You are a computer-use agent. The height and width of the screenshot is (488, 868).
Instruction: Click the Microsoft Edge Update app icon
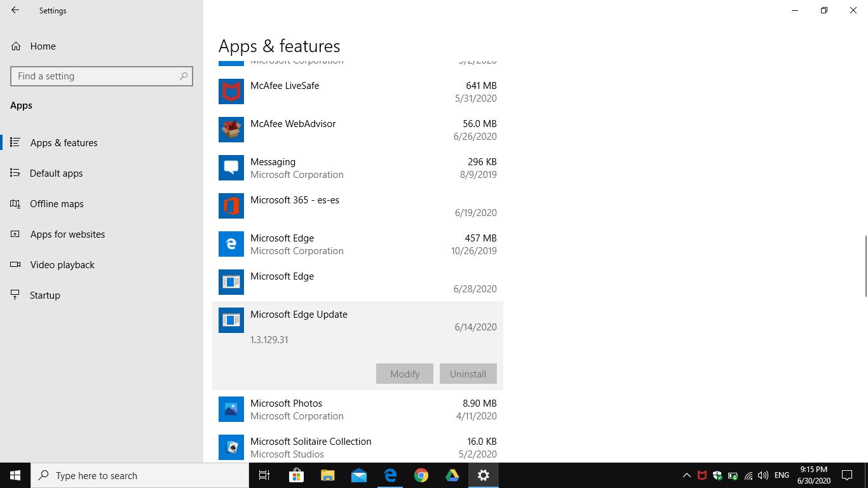[231, 320]
